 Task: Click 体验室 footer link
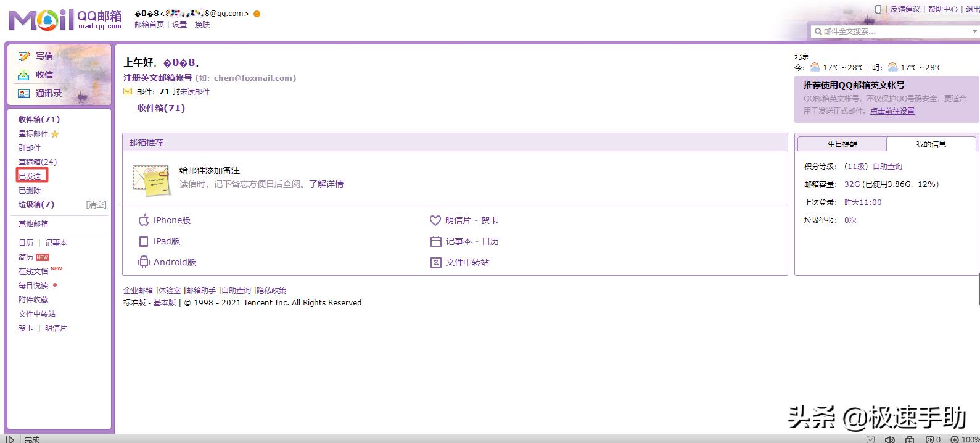tap(170, 291)
